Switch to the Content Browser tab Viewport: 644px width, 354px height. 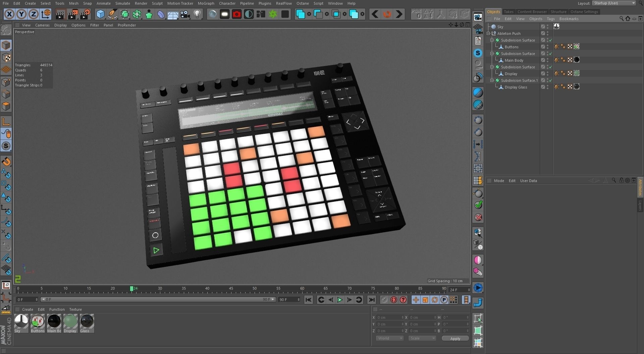click(x=532, y=12)
